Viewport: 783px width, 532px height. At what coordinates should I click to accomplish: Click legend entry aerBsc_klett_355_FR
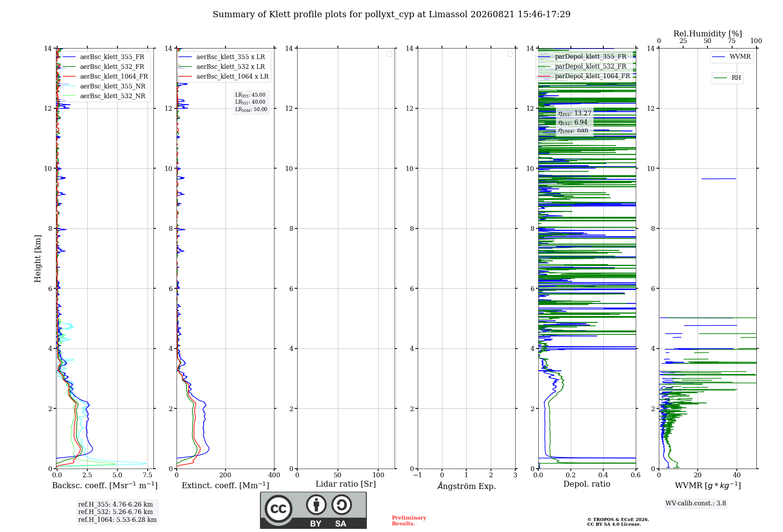[105, 57]
